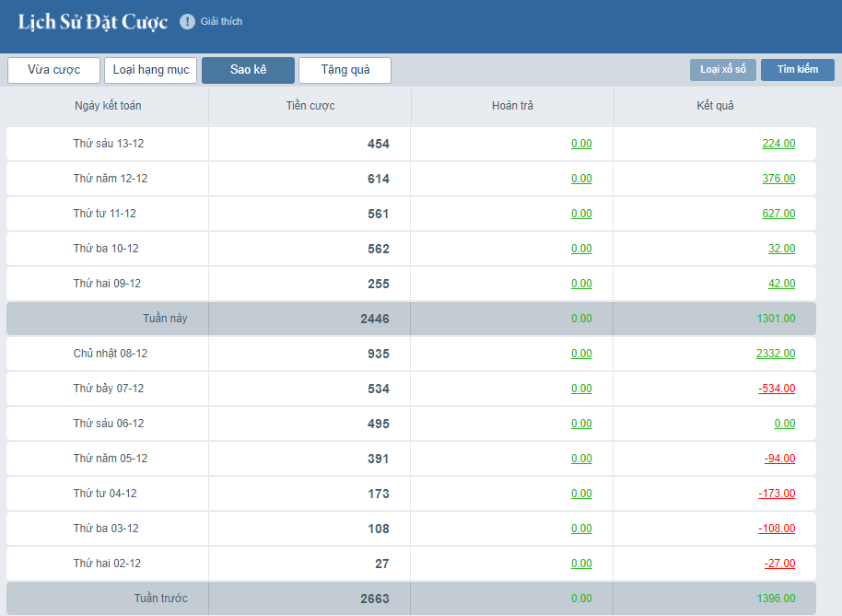Click the Giải thích info icon
The height and width of the screenshot is (616, 842).
tap(187, 21)
